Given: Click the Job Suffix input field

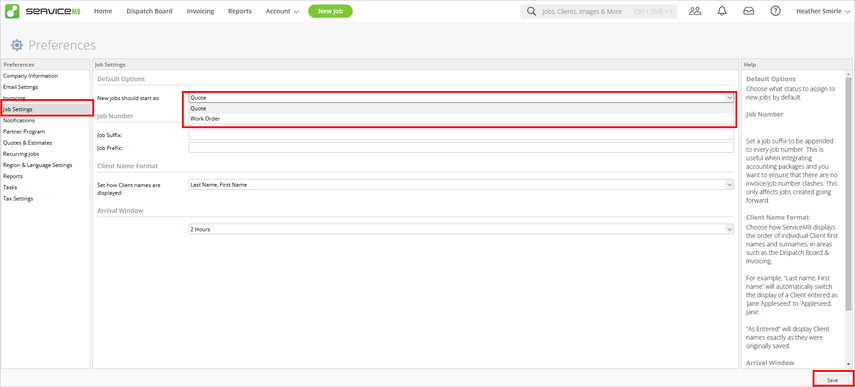Looking at the screenshot, I should 461,135.
